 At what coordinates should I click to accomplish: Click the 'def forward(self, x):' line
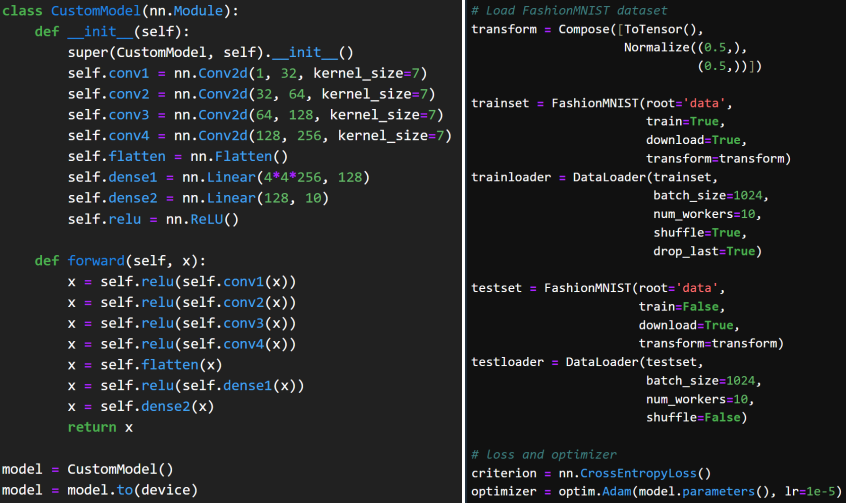click(x=120, y=261)
